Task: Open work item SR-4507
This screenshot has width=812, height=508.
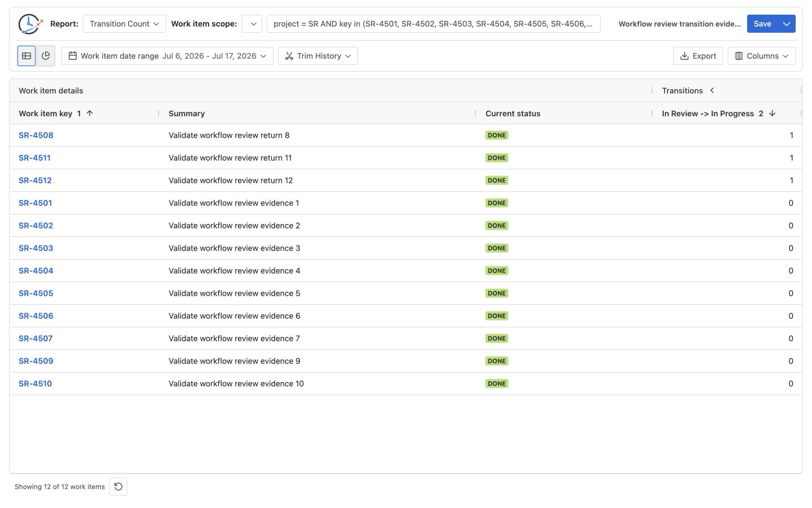Action: [x=36, y=339]
